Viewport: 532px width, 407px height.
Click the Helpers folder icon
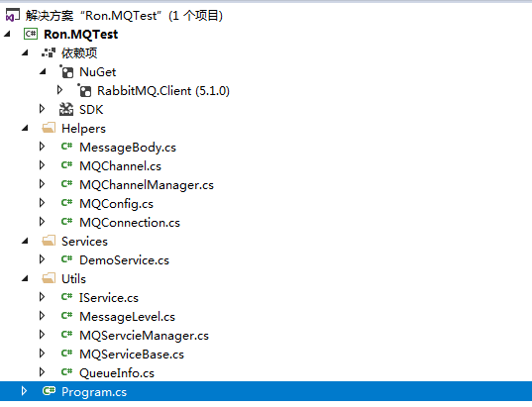pos(49,128)
